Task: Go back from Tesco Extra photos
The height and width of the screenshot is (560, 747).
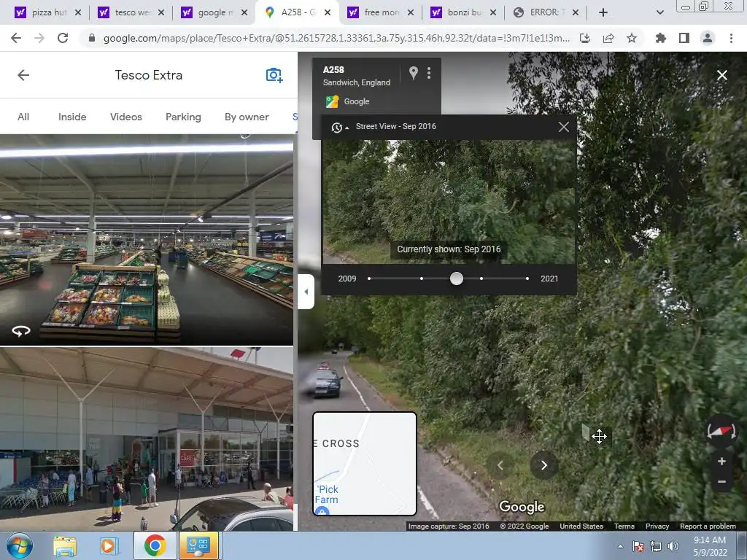Action: tap(23, 75)
